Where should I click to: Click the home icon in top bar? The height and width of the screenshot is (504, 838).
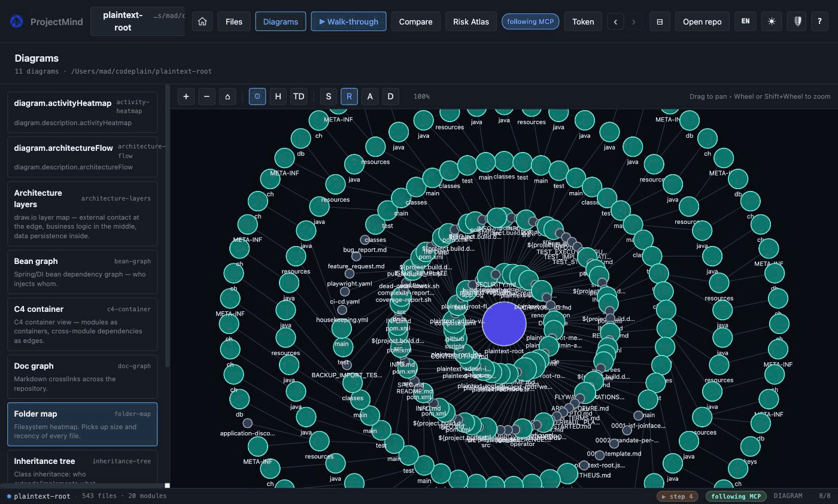point(202,22)
